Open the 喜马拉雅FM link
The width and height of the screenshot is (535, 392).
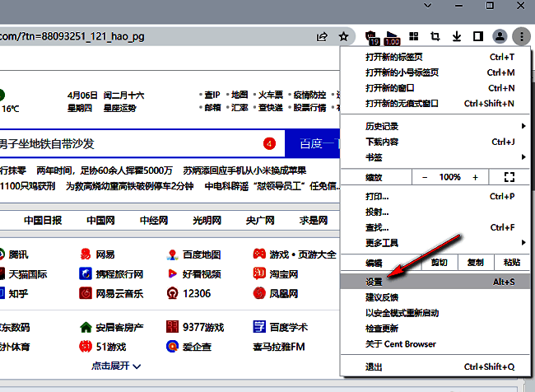tap(279, 347)
